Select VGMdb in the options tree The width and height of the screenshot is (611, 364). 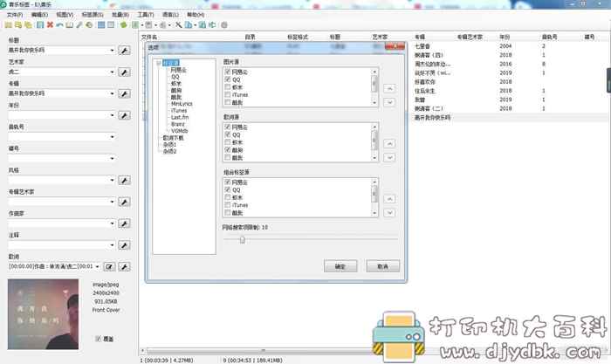click(x=179, y=131)
